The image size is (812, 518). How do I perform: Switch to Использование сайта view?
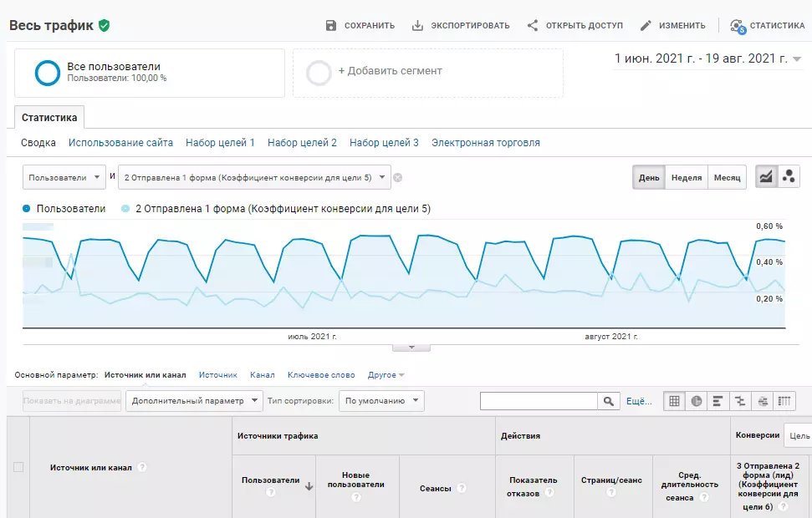coord(120,143)
